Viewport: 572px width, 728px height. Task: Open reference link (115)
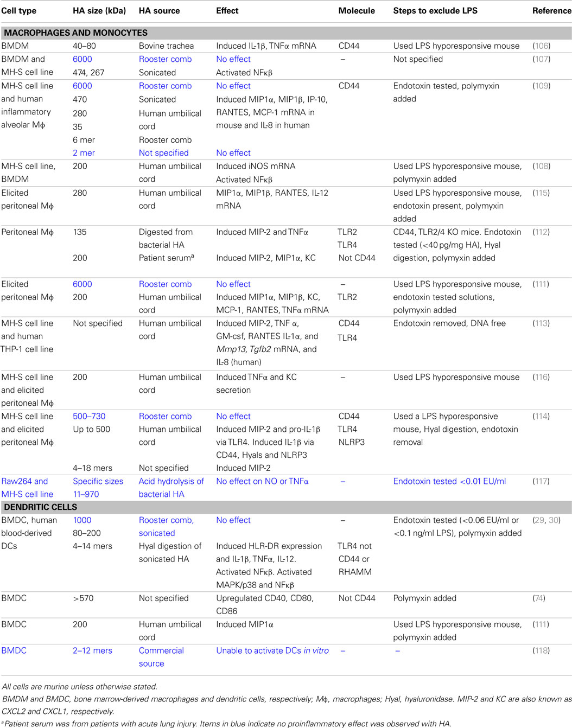[541, 193]
